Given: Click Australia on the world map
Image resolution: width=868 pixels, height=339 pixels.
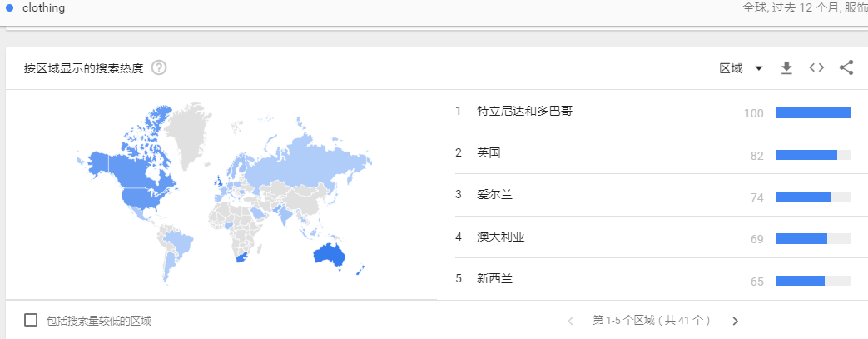Looking at the screenshot, I should coord(329,256).
